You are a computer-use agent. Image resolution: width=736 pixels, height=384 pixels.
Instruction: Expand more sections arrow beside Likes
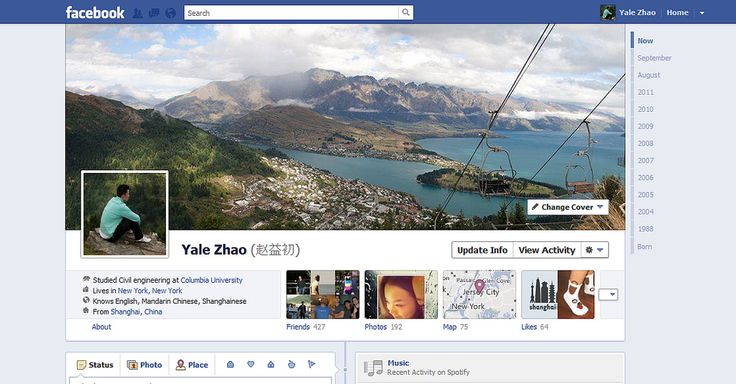point(609,295)
